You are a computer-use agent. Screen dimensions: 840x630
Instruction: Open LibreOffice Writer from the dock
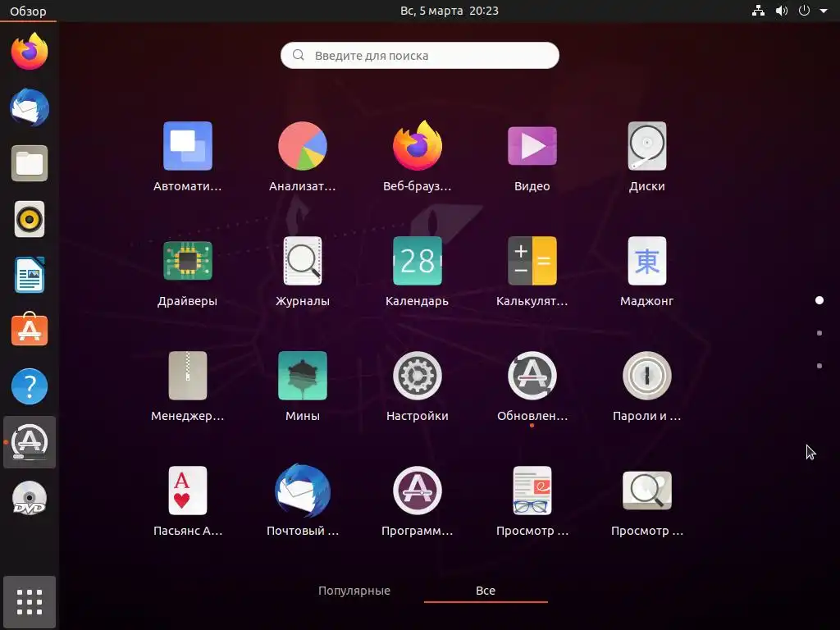tap(30, 275)
